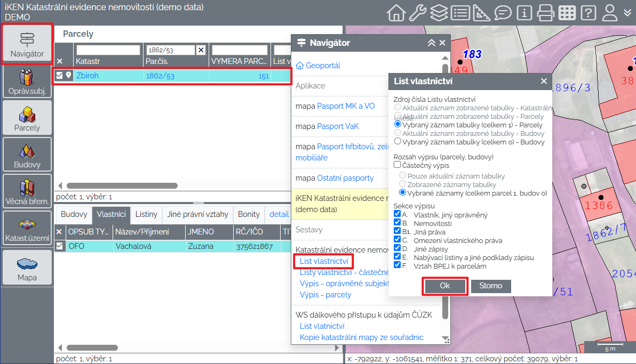Click the printer icon in top toolbar
This screenshot has width=636, height=364.
pyautogui.click(x=546, y=12)
